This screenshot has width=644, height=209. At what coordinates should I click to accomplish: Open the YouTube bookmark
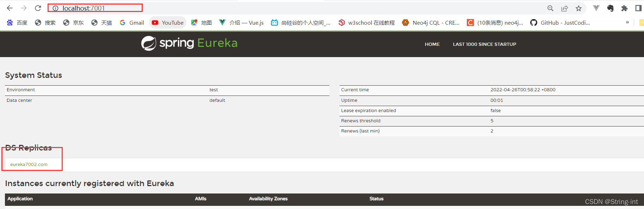[x=168, y=23]
